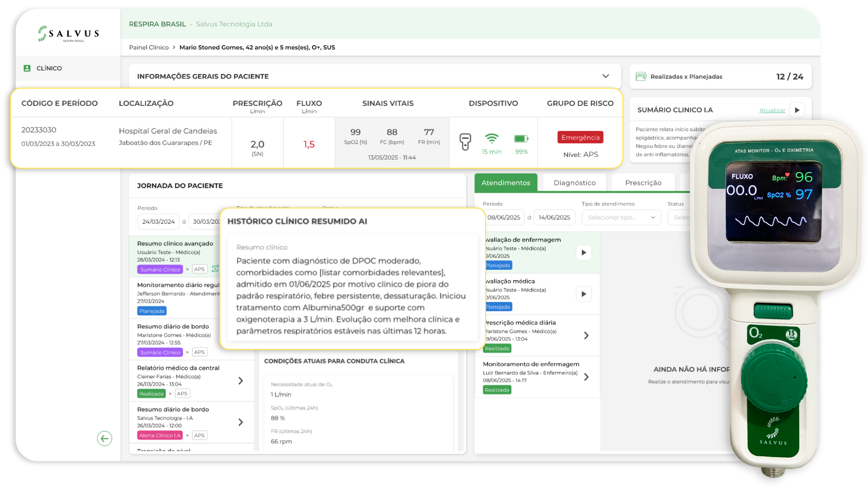868x488 pixels.
Task: Click the back arrow circle button
Action: click(104, 438)
